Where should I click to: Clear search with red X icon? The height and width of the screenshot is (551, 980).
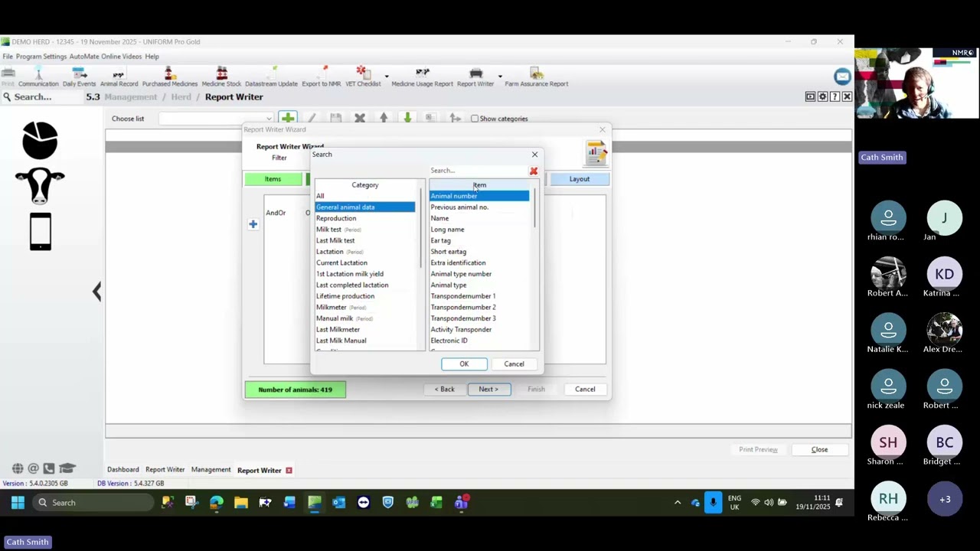[534, 171]
